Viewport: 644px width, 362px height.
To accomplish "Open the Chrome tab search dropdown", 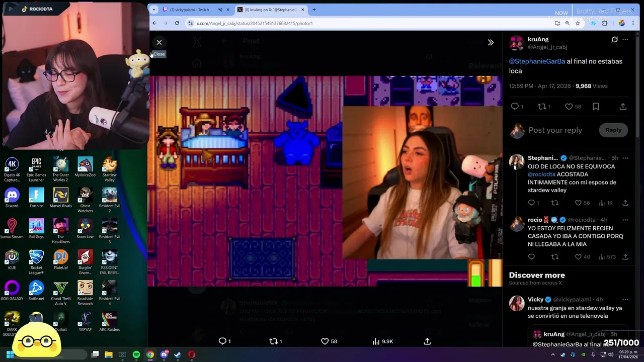I will tap(154, 10).
